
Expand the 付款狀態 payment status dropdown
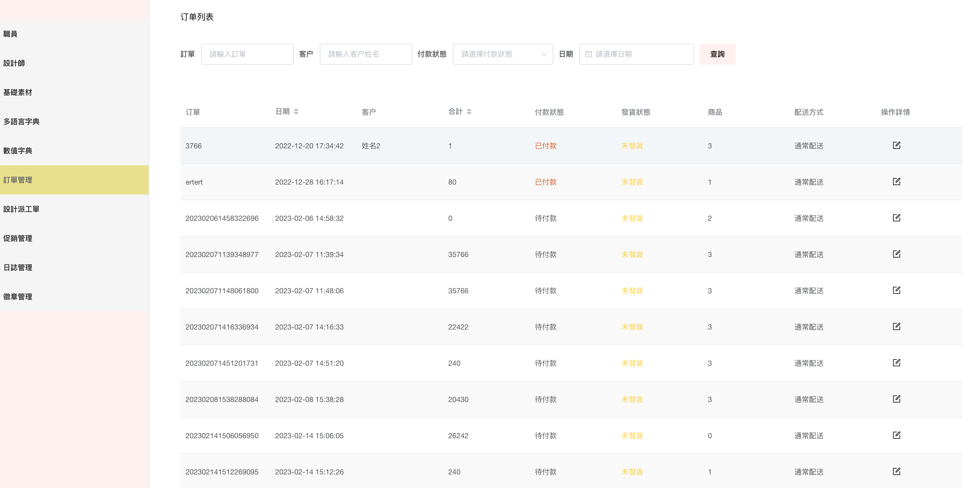503,54
